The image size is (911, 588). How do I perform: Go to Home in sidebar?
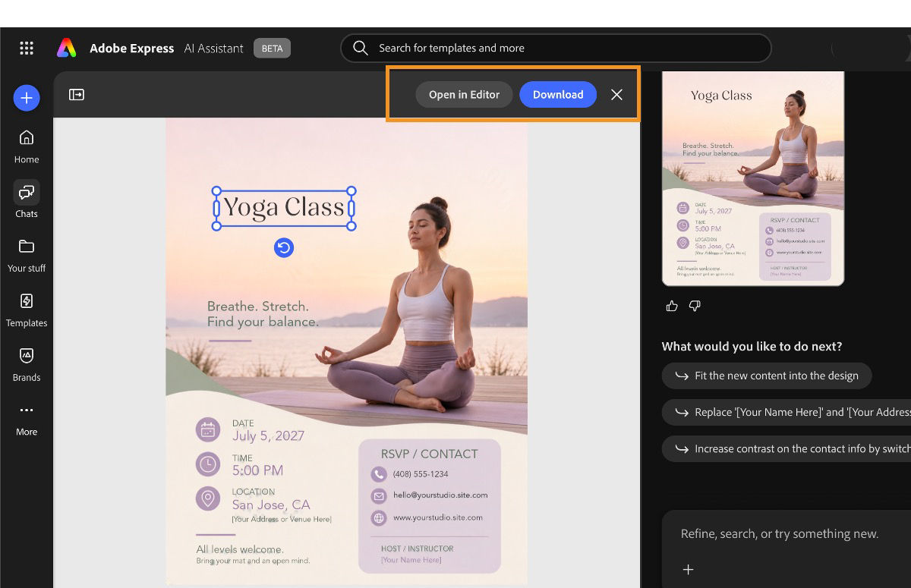[27, 146]
